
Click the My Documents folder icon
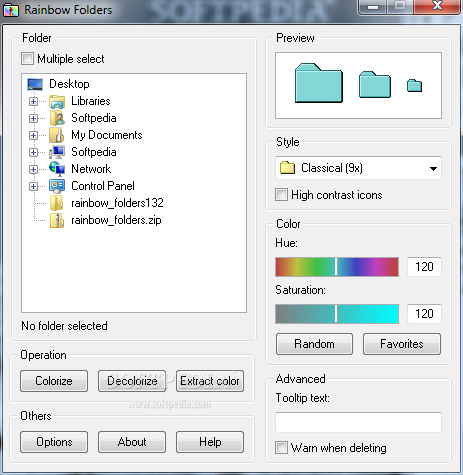[56, 135]
